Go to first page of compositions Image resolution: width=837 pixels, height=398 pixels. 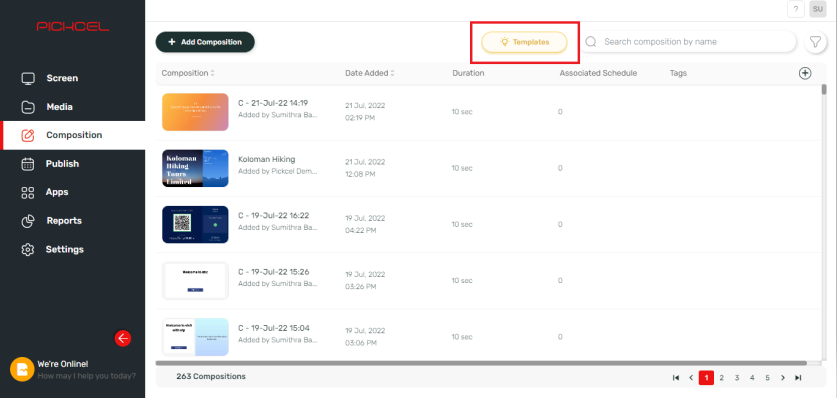[676, 378]
